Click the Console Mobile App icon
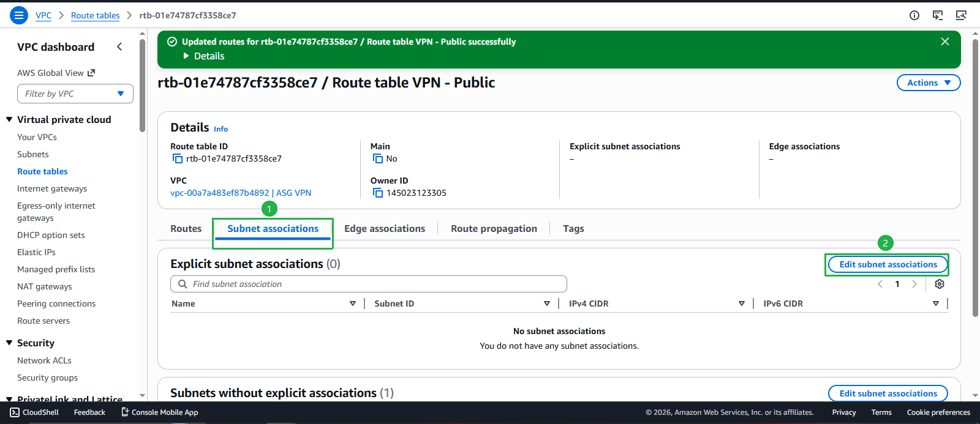The width and height of the screenshot is (980, 424). [x=125, y=412]
